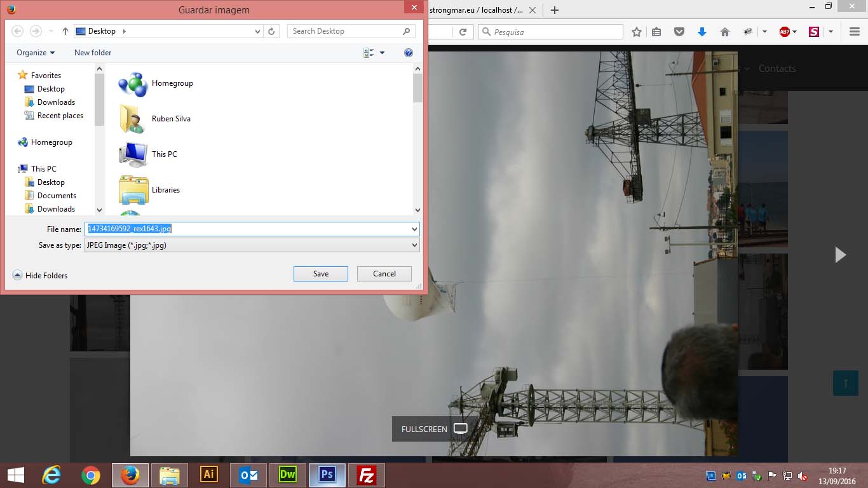Image resolution: width=868 pixels, height=488 pixels.
Task: Launch Photoshop from the taskbar
Action: click(x=327, y=475)
